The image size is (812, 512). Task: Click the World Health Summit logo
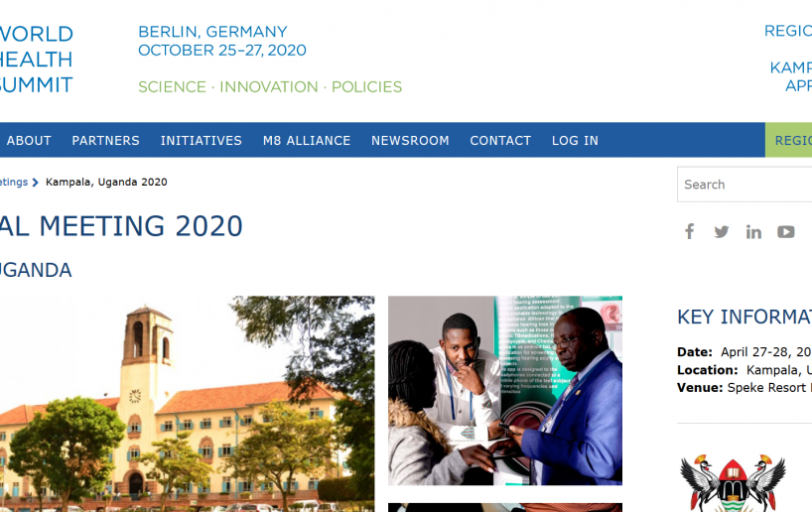tap(37, 59)
